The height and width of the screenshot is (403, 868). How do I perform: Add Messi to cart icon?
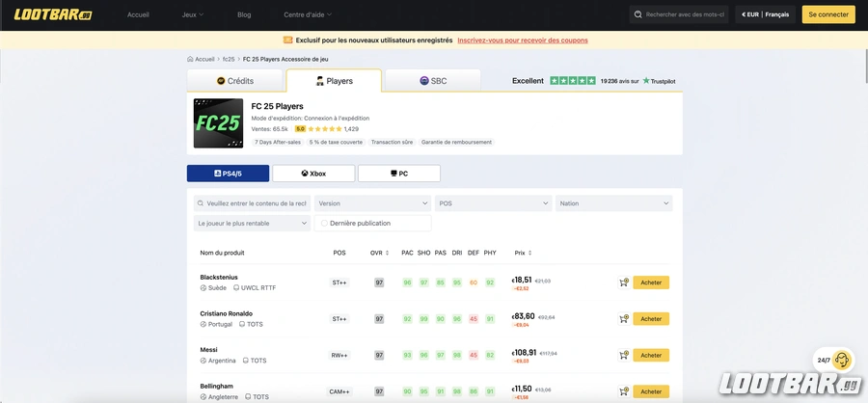[x=624, y=356]
